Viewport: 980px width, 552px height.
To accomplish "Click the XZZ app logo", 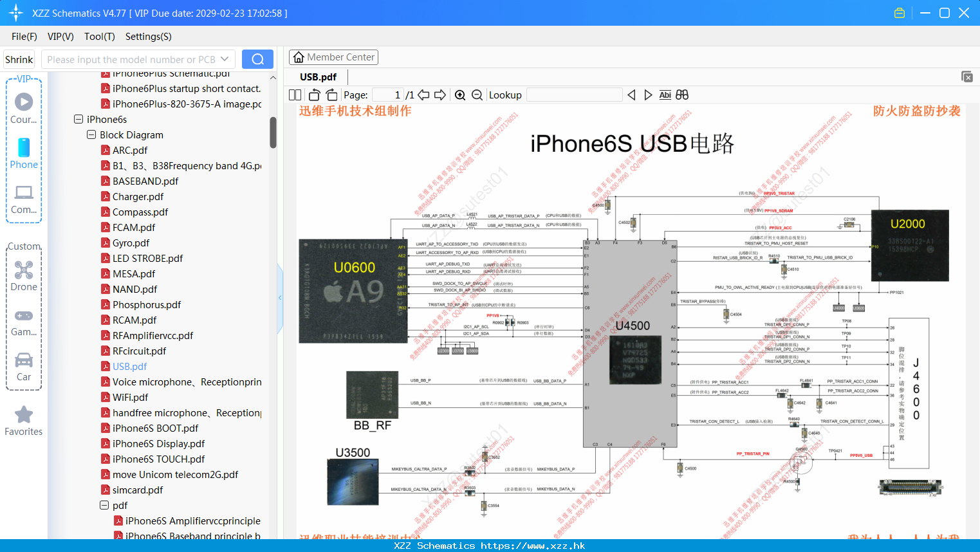I will coord(16,13).
